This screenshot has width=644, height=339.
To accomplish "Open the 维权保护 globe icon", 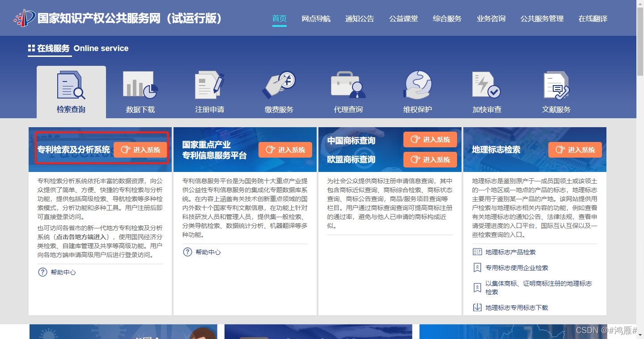I will [x=417, y=85].
